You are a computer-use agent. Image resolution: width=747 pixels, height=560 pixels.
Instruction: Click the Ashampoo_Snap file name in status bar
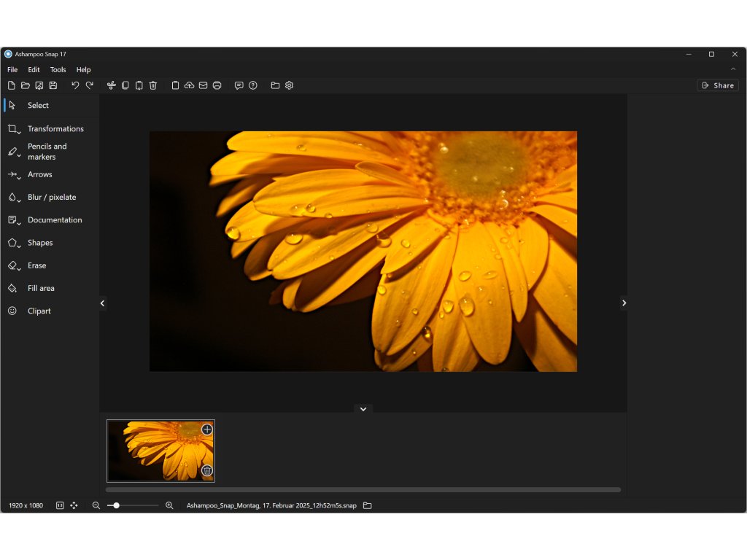(271, 505)
